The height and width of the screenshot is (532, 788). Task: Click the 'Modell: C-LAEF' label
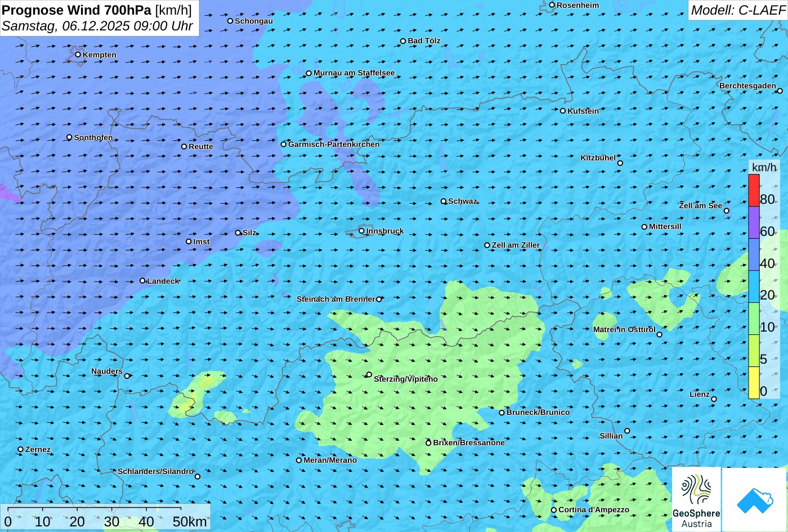click(x=738, y=10)
